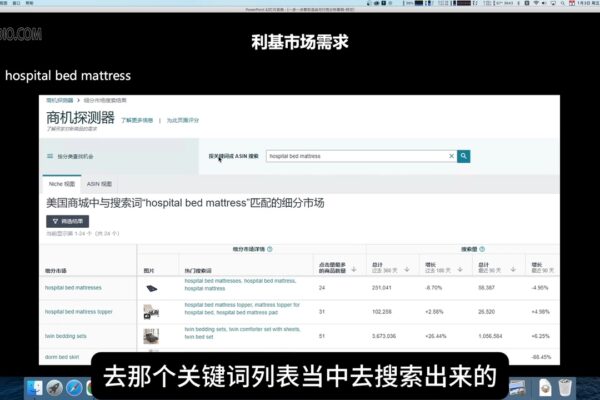Click top search terms for mattress topper row
The image size is (600, 400).
[x=242, y=309]
